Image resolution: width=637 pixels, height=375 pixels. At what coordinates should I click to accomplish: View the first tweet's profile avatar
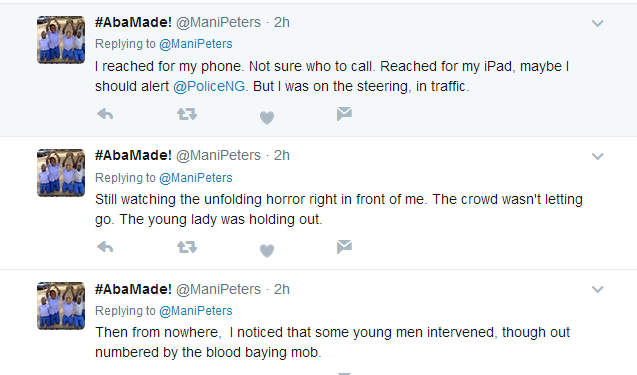(x=61, y=40)
